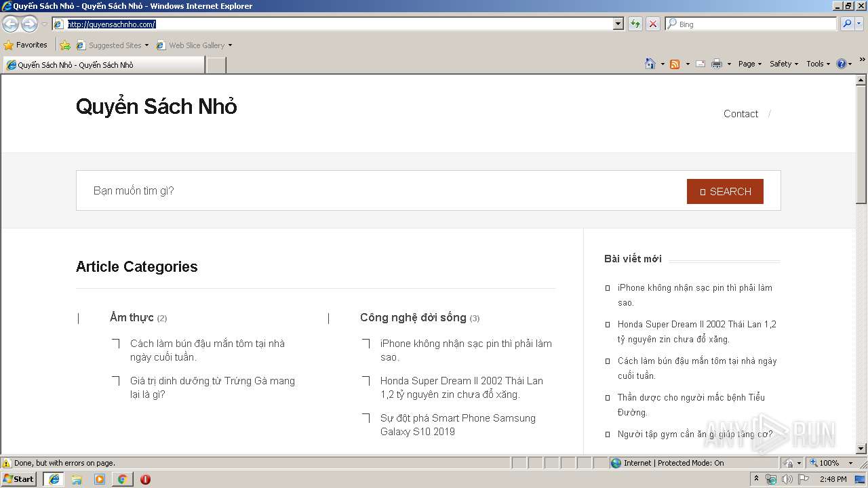Click the network tray icon
The image size is (868, 488).
[x=771, y=479]
